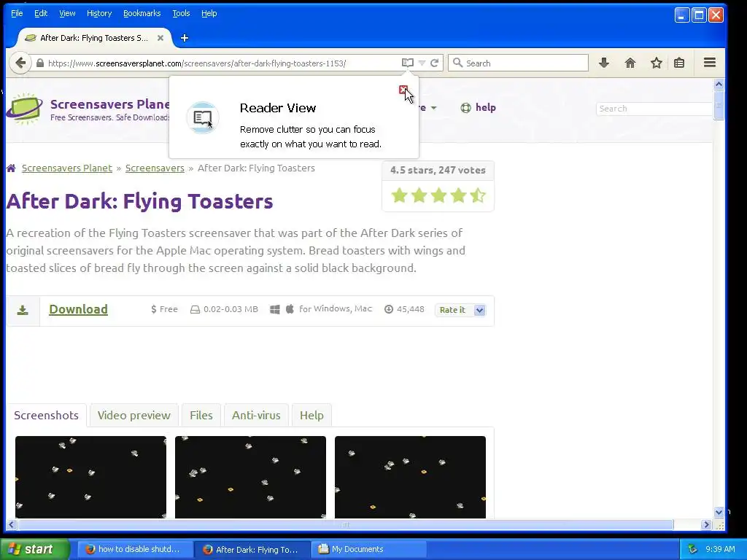747x560 pixels.
Task: Open the View menu
Action: 67,13
